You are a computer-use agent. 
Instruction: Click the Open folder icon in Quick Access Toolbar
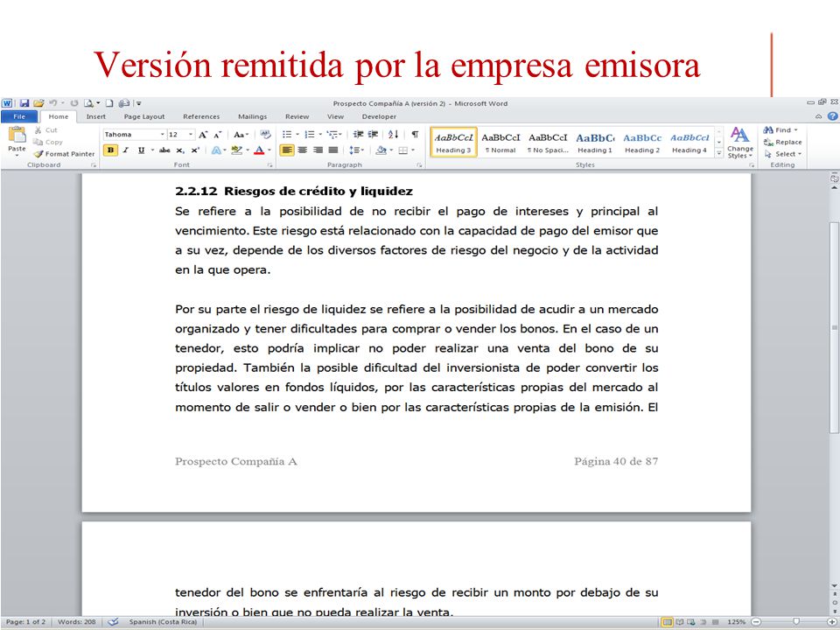(x=38, y=103)
